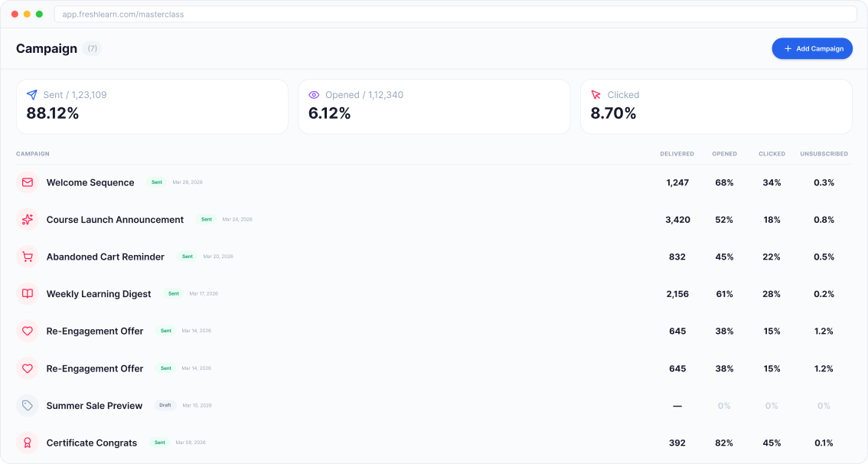Select the envelope icon for Welcome Sequence
Screen dimensions: 868x464
click(28, 182)
